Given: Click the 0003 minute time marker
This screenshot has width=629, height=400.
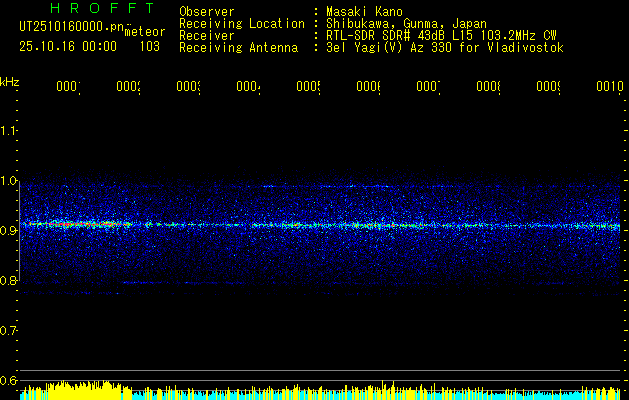Looking at the screenshot, I should (x=188, y=87).
